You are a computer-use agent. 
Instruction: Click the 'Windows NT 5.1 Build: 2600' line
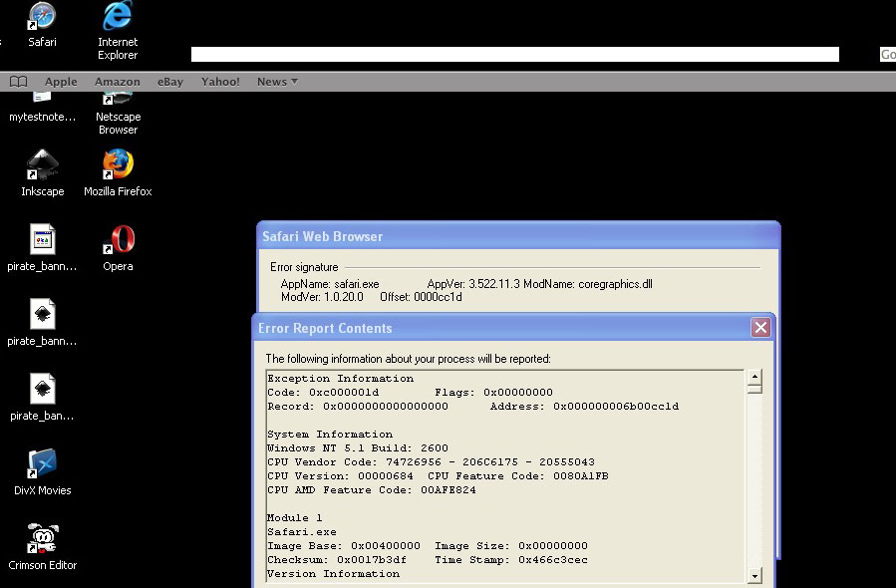coord(358,448)
